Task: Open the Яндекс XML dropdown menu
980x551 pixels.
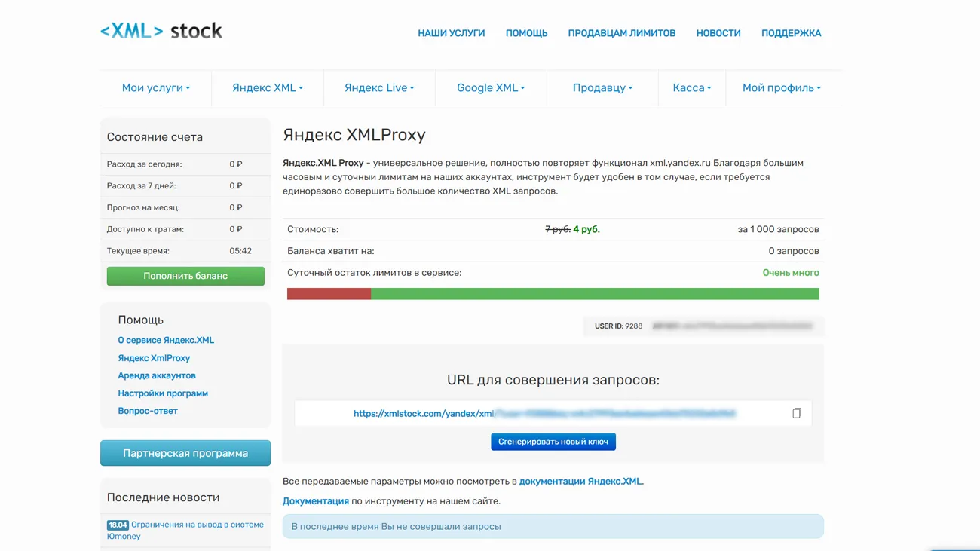Action: pyautogui.click(x=268, y=88)
